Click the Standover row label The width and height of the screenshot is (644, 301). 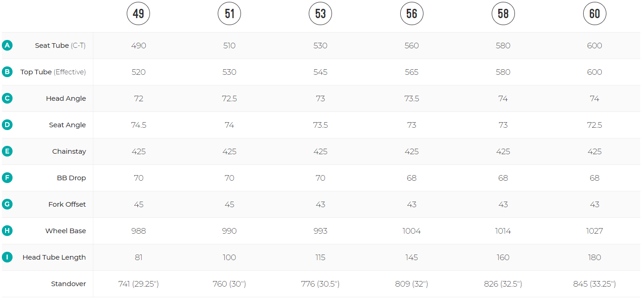68,284
